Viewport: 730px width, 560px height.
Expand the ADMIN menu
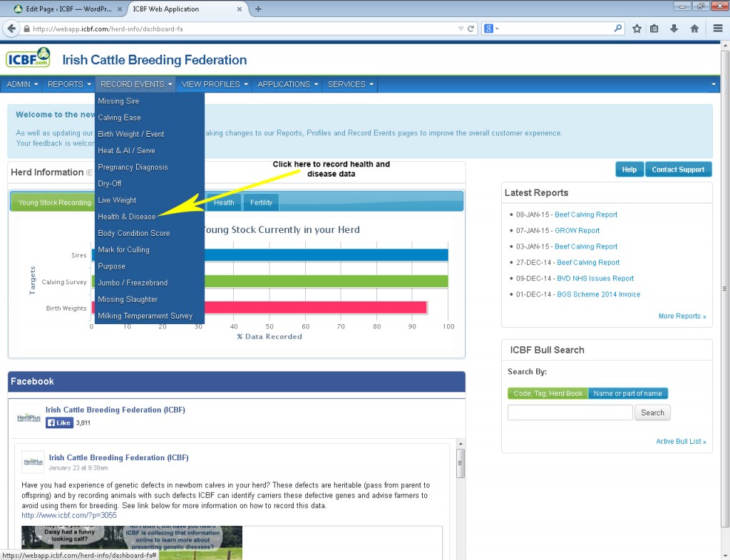pos(22,84)
